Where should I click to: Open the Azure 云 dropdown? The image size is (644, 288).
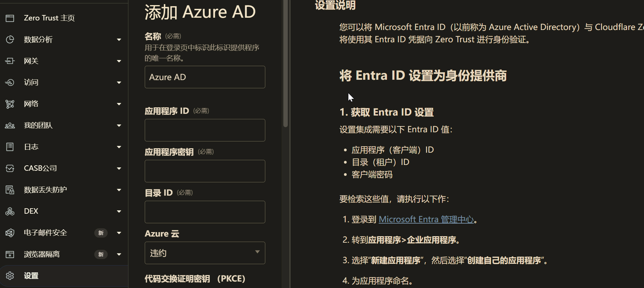pyautogui.click(x=205, y=253)
